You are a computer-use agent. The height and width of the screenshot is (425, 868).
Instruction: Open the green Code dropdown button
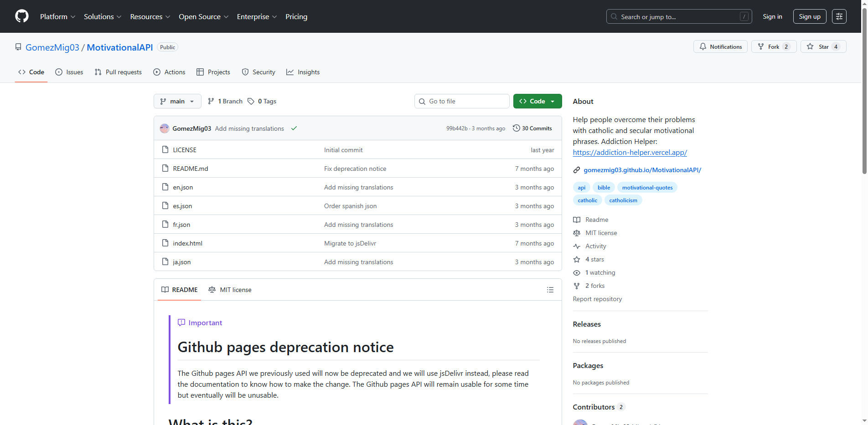click(537, 101)
